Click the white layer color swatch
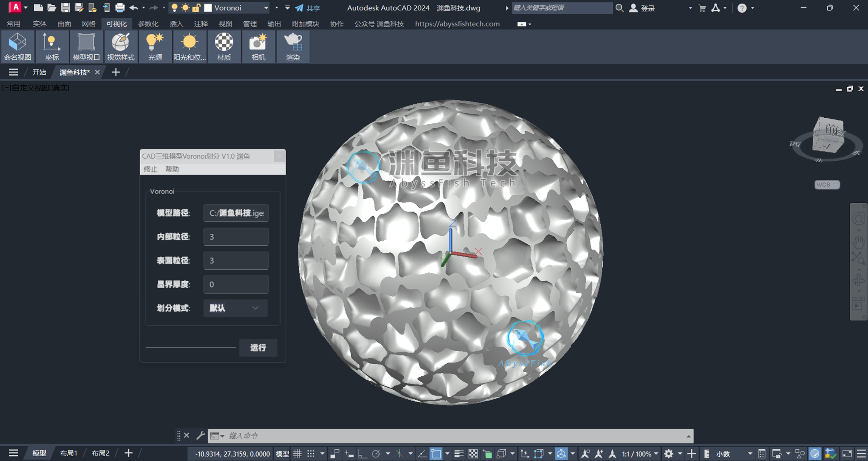 click(208, 8)
